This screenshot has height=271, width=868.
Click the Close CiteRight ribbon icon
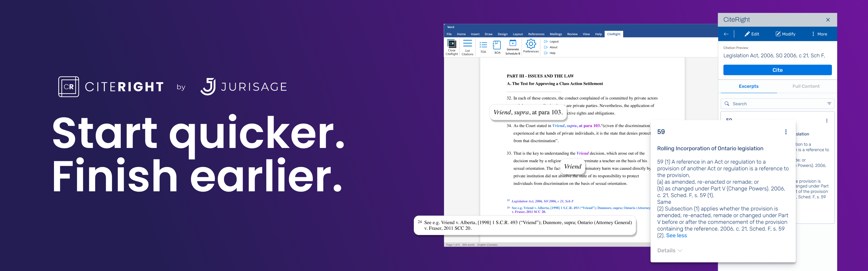[x=452, y=47]
